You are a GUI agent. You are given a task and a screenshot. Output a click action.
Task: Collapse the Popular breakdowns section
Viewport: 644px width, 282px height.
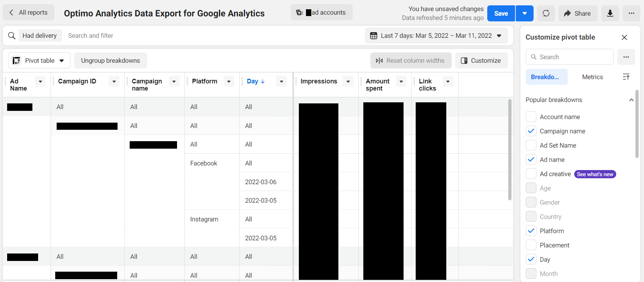[631, 100]
